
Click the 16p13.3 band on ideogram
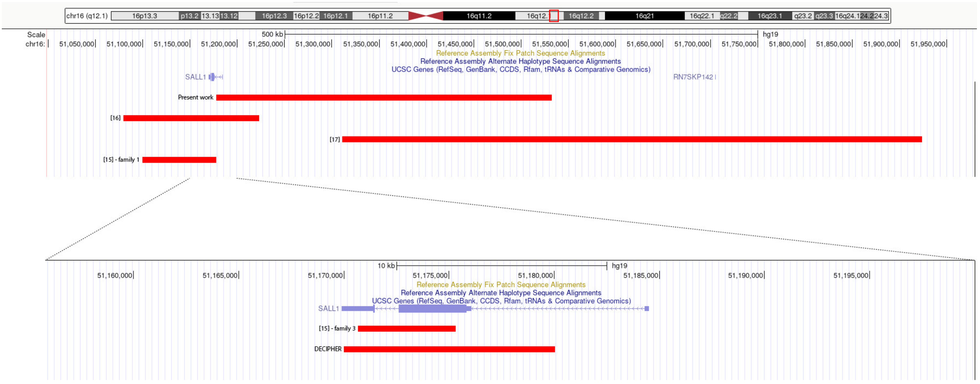(x=145, y=16)
